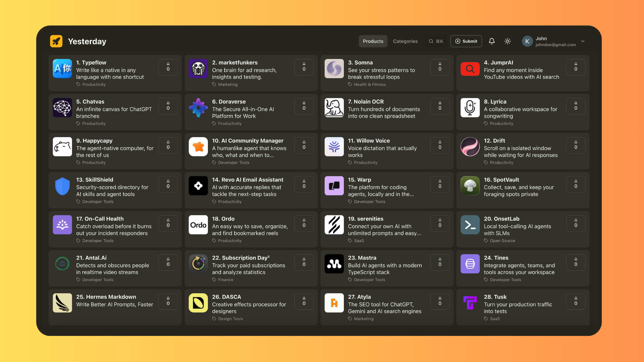The image size is (644, 362).
Task: Click the Nolain OCR elephant icon
Action: coord(334,108)
